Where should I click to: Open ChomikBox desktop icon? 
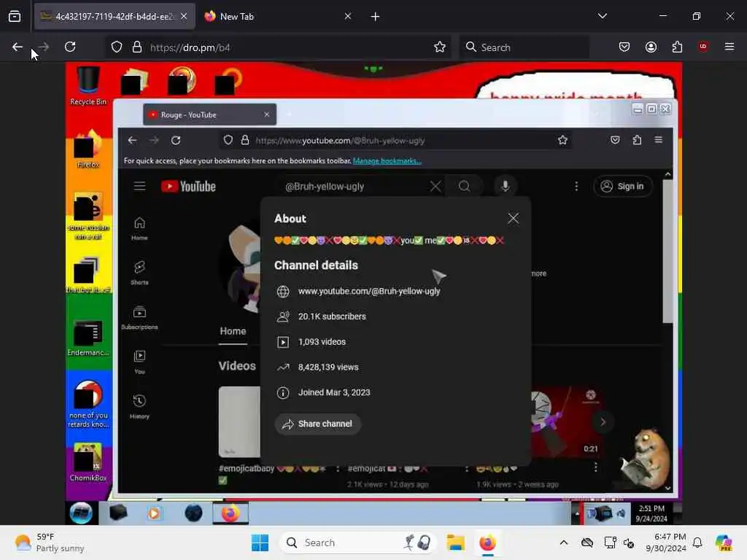(88, 462)
